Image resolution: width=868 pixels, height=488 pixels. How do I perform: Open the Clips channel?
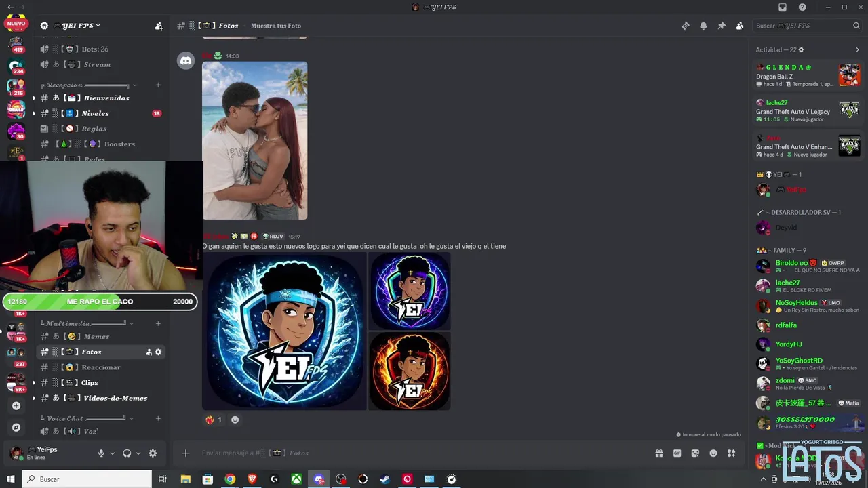[102, 382]
